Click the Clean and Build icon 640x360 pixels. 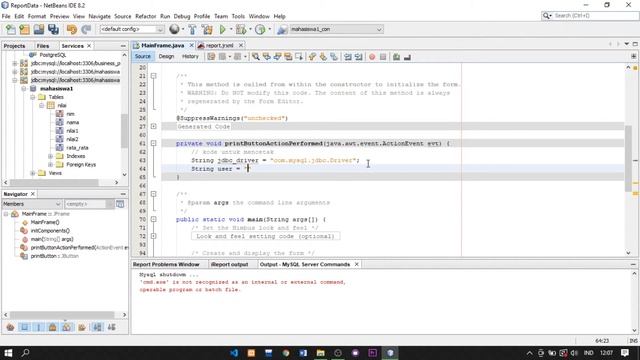[x=207, y=29]
